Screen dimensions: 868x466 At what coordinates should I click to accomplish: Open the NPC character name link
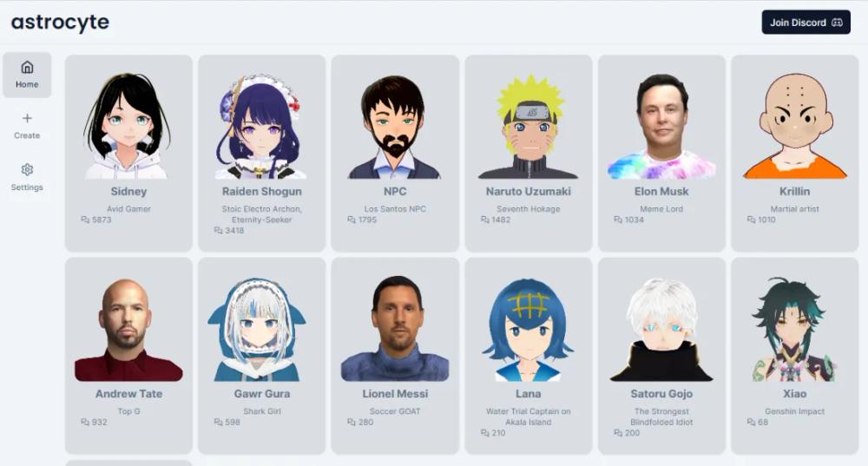click(x=395, y=192)
